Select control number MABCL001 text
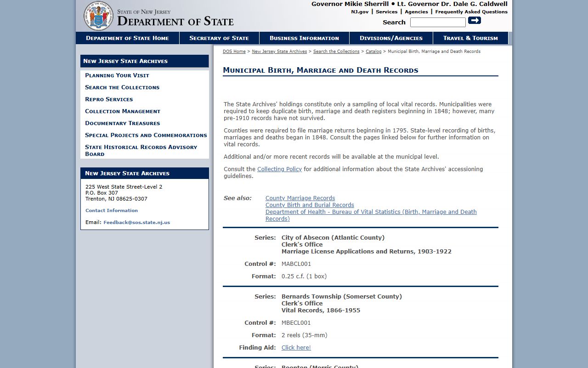Image resolution: width=588 pixels, height=368 pixels. tap(296, 264)
